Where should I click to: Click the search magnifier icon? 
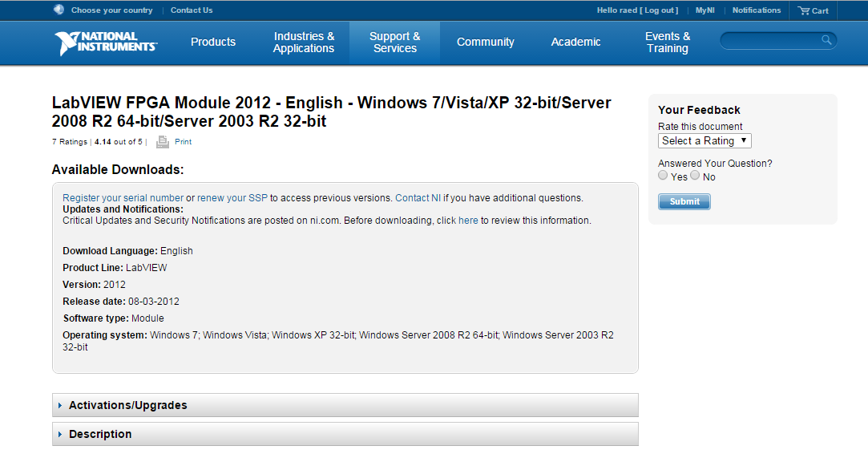click(x=826, y=40)
